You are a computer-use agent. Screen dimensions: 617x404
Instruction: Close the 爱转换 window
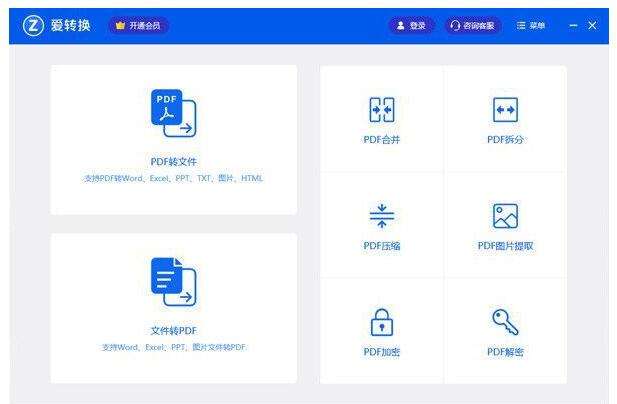(x=592, y=26)
